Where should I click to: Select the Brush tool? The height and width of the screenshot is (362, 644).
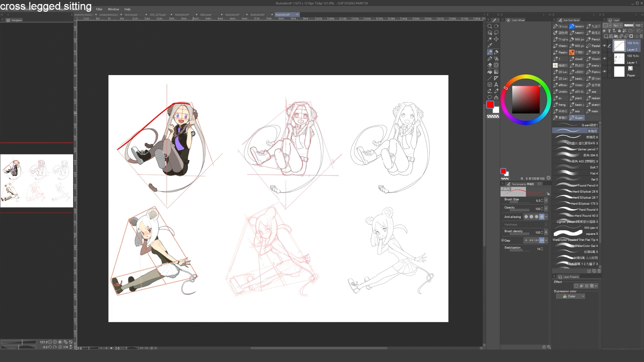[490, 59]
